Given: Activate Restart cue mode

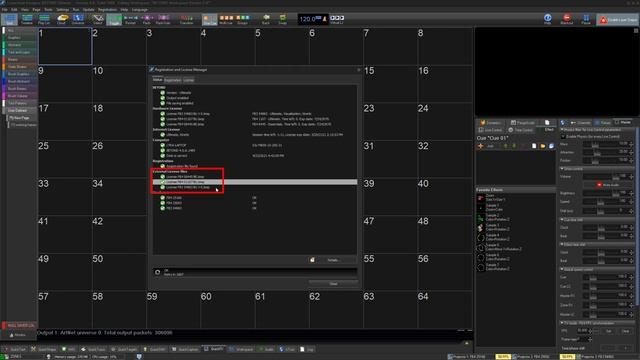Looking at the screenshot, I should (131, 19).
